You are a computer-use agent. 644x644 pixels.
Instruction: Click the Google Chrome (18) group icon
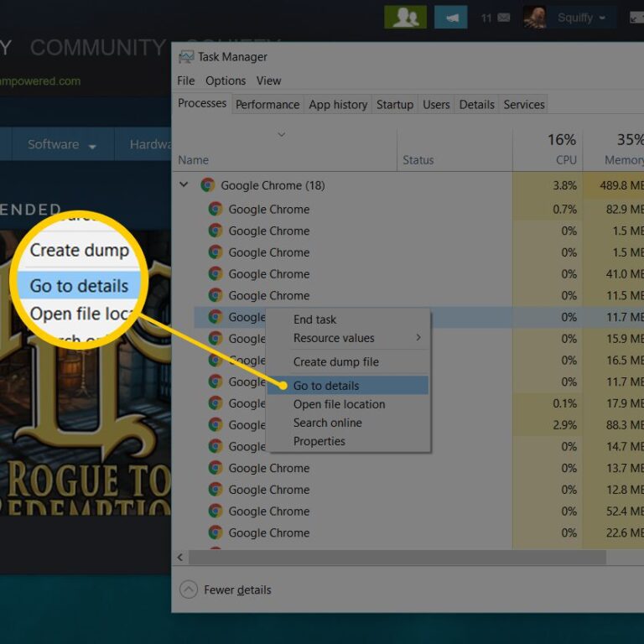coord(208,185)
